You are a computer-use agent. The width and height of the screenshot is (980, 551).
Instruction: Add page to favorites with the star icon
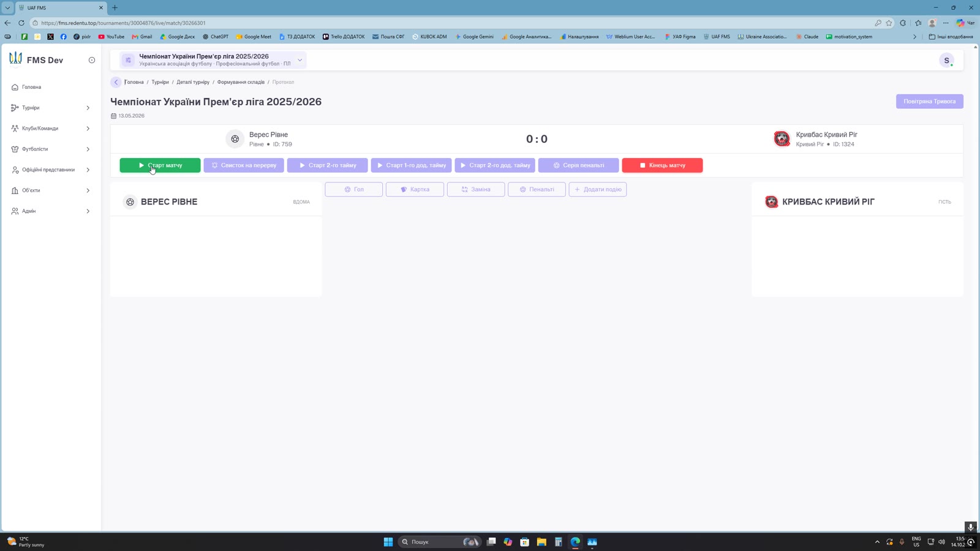(889, 23)
